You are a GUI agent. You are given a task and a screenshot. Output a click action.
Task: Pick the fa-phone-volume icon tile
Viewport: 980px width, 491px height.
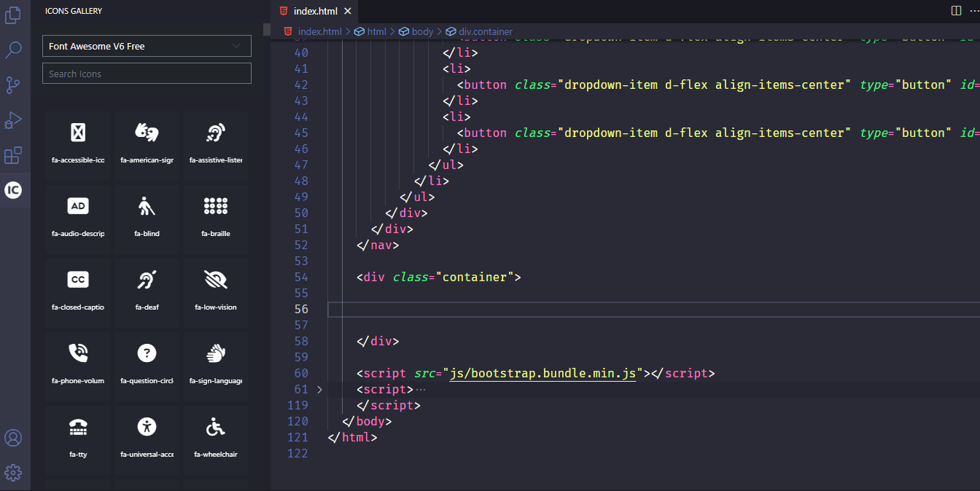click(78, 366)
